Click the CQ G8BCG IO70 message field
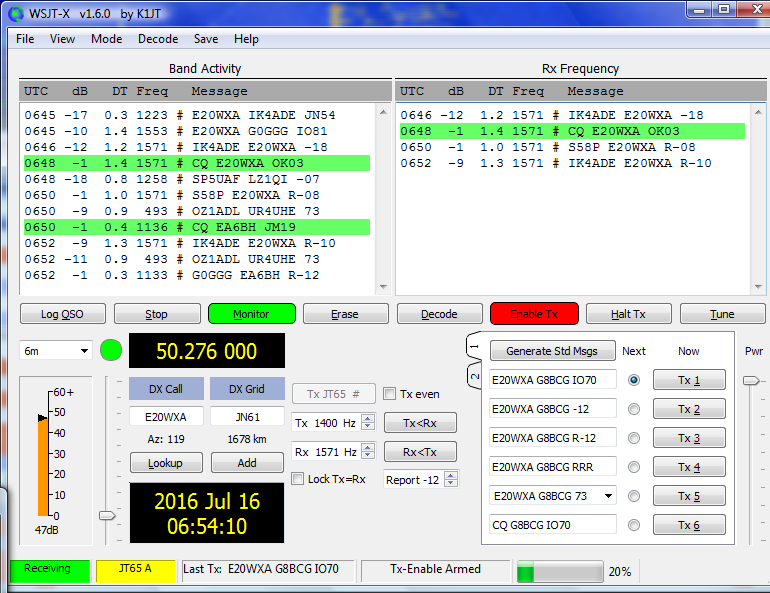The width and height of the screenshot is (770, 593). tap(552, 525)
